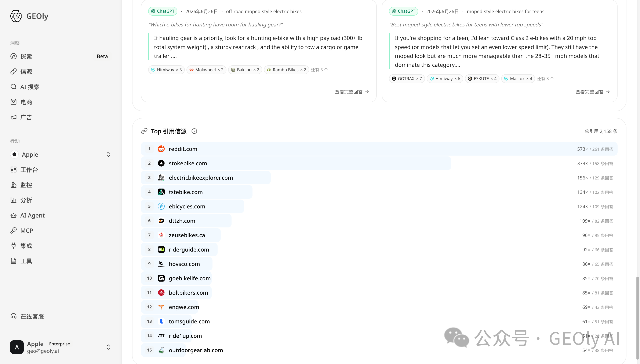This screenshot has width=640, height=364.
Task: Open the AI Agent robot icon
Action: 14,215
